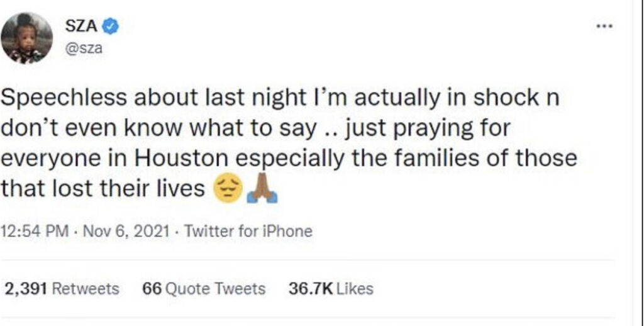The width and height of the screenshot is (644, 326).
Task: Visit the @sza handle link
Action: (x=84, y=48)
